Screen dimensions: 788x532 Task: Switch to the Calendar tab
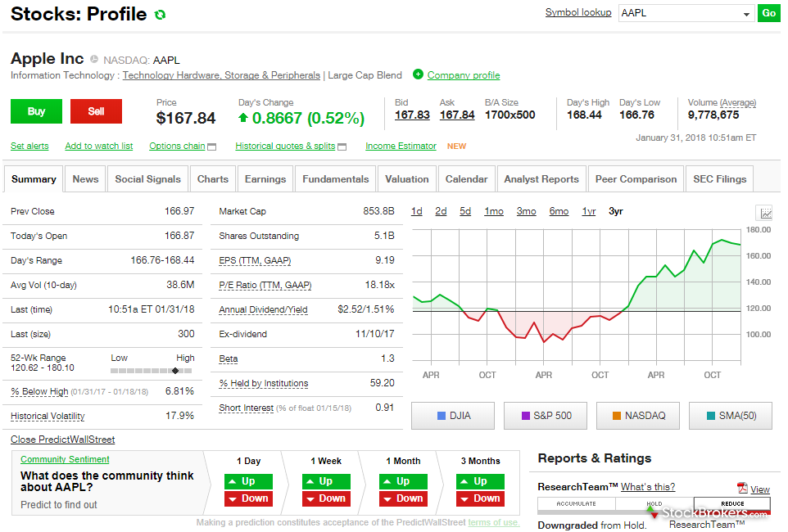(x=466, y=179)
